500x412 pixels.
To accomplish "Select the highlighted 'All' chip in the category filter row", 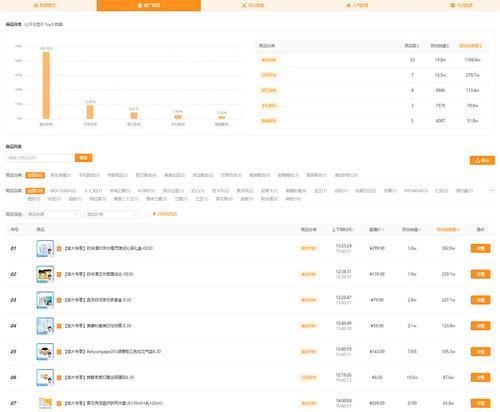I will pyautogui.click(x=35, y=175).
